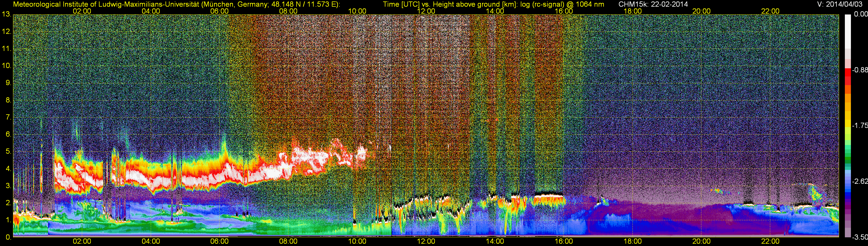868x246 pixels.
Task: Click the 12:00 label on the bottom axis
Action: point(426,241)
